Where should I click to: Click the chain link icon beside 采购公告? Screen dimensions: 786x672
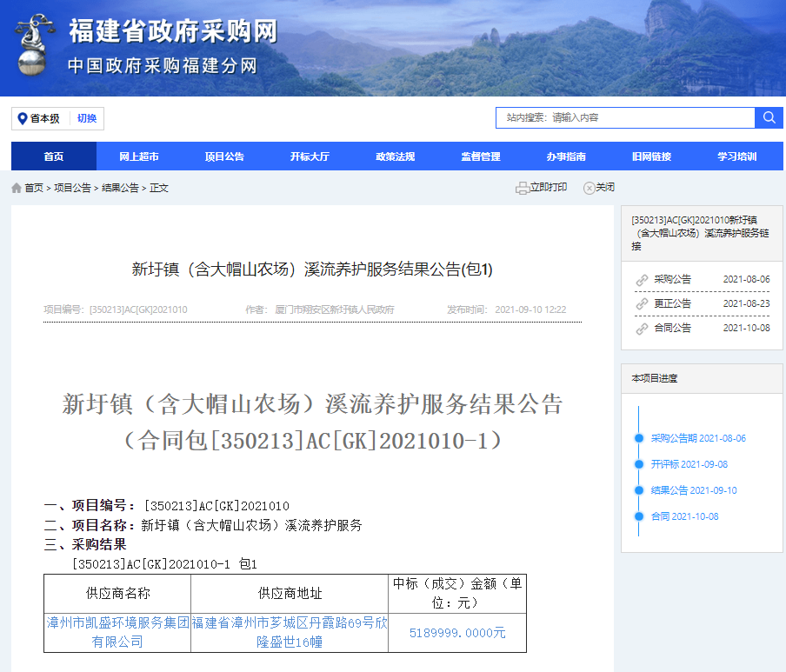(642, 280)
